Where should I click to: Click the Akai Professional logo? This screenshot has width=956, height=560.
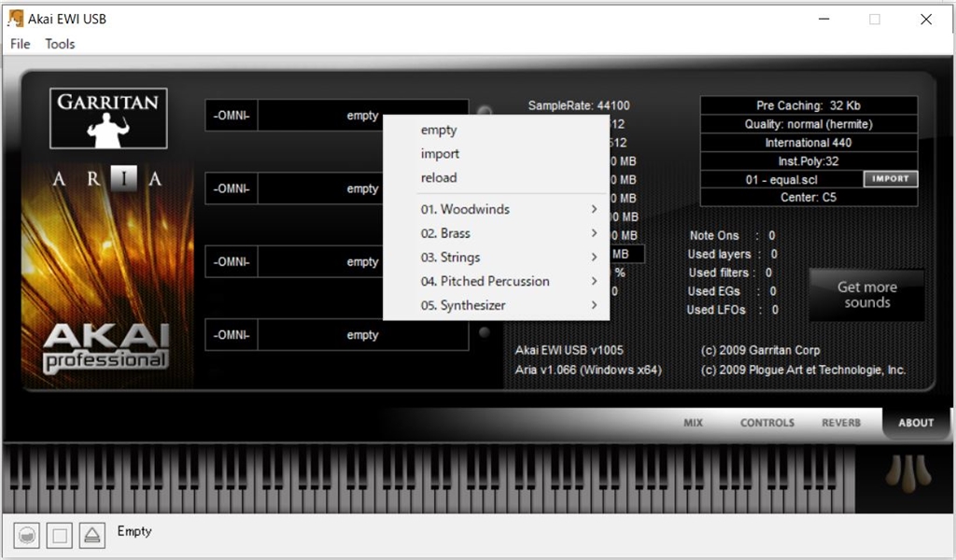tap(105, 347)
